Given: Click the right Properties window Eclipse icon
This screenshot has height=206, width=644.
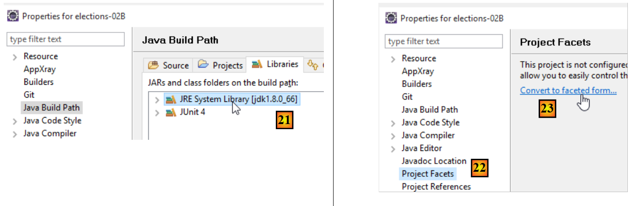Looking at the screenshot, I should pyautogui.click(x=391, y=18).
